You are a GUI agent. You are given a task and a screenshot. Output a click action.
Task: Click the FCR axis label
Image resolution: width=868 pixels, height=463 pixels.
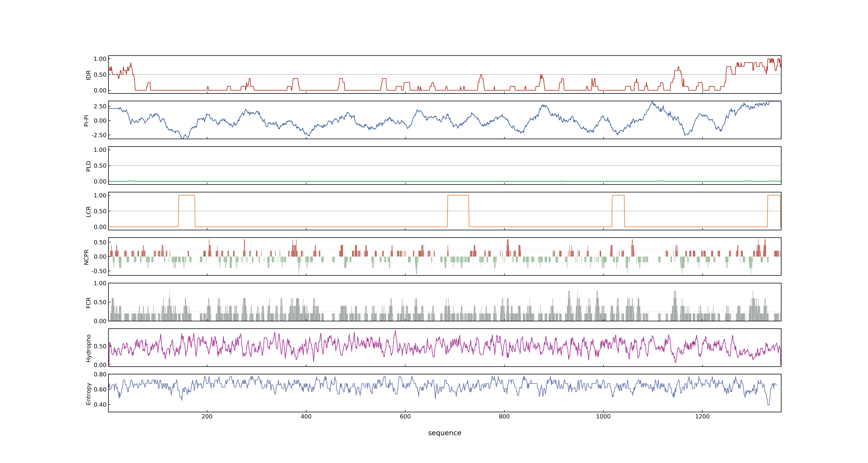(88, 302)
